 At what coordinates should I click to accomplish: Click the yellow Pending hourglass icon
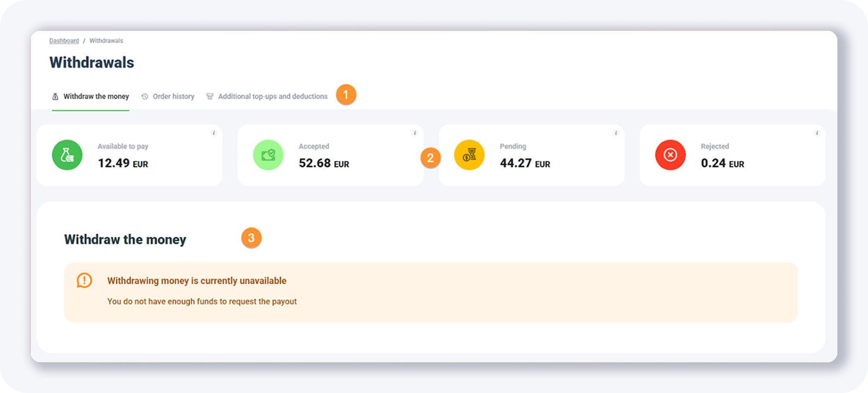[469, 155]
